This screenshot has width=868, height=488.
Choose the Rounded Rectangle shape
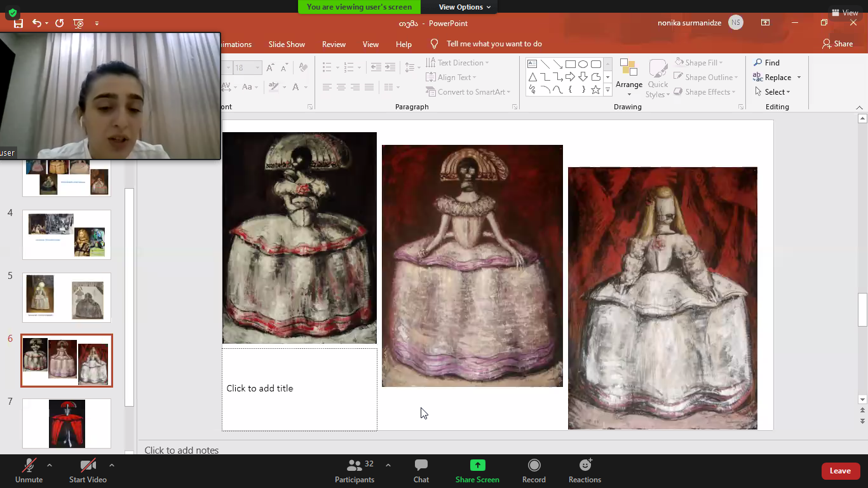point(596,64)
